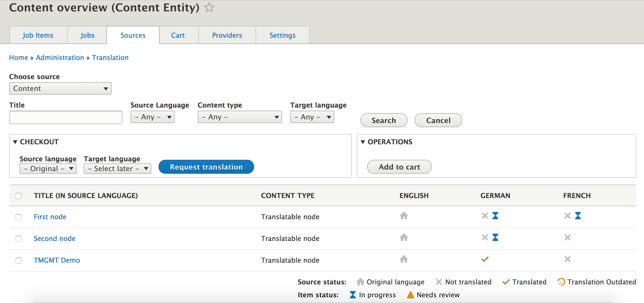The height and width of the screenshot is (303, 644).
Task: Click the French not-translated cross for Second node
Action: [568, 237]
